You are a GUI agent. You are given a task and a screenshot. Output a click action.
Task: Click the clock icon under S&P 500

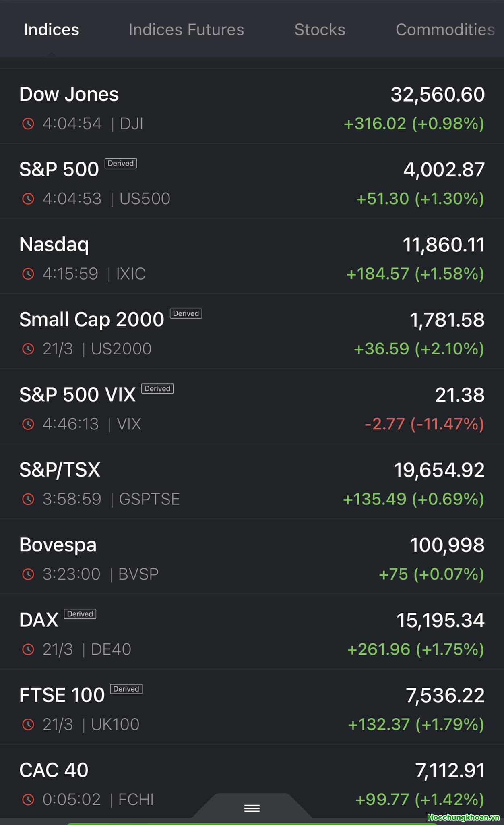pyautogui.click(x=28, y=199)
